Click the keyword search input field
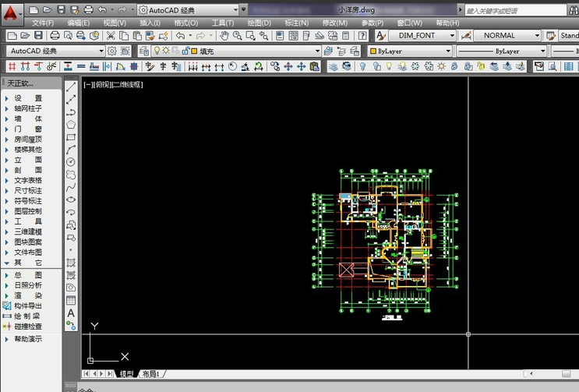This screenshot has height=392, width=579. click(x=515, y=11)
